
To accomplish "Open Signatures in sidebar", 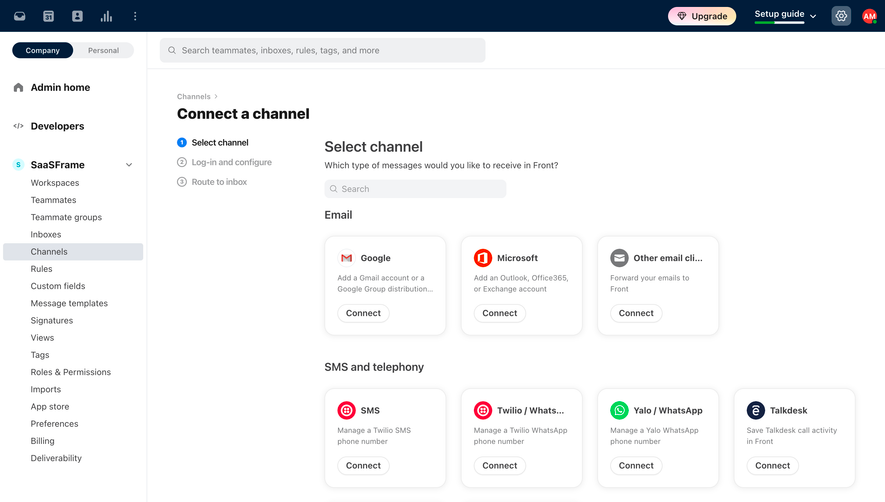I will [52, 321].
